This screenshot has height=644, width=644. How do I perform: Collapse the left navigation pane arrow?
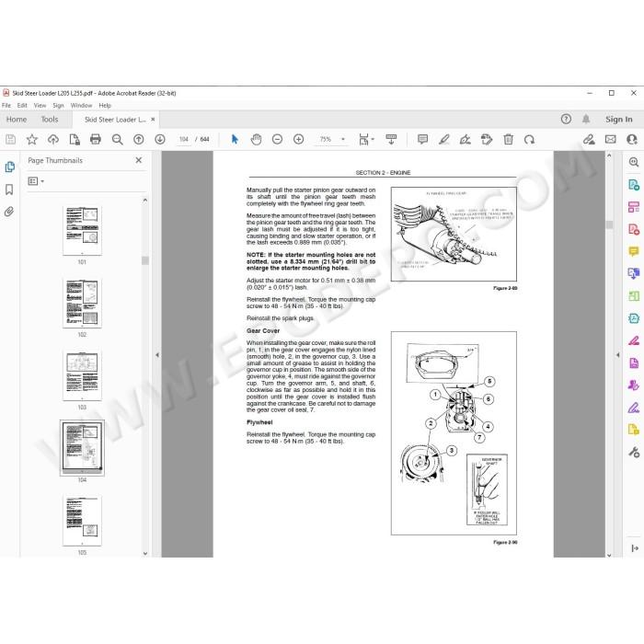point(157,355)
